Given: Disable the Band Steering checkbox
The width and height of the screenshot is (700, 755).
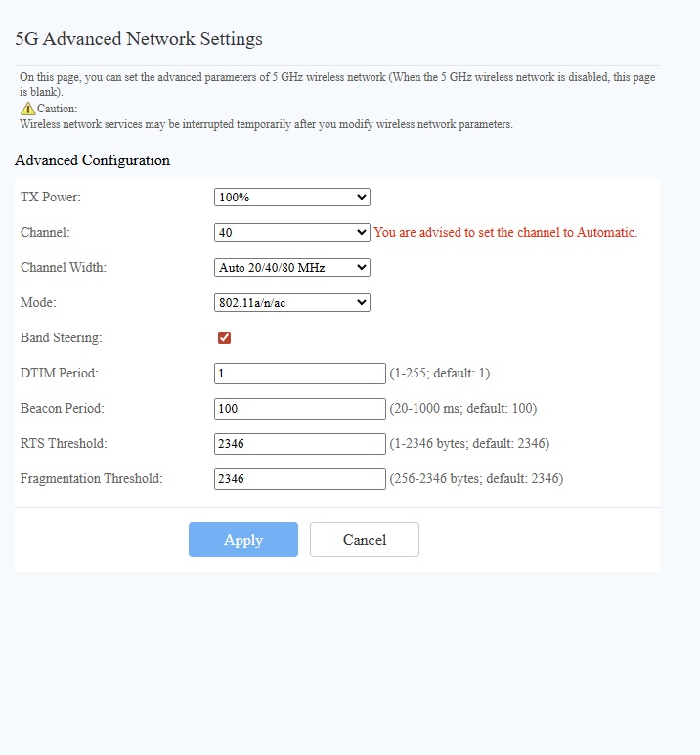Looking at the screenshot, I should 224,338.
